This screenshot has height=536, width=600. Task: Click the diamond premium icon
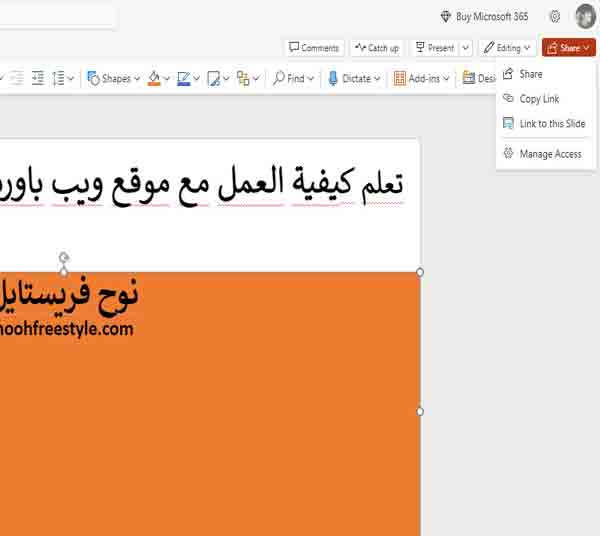tap(446, 16)
